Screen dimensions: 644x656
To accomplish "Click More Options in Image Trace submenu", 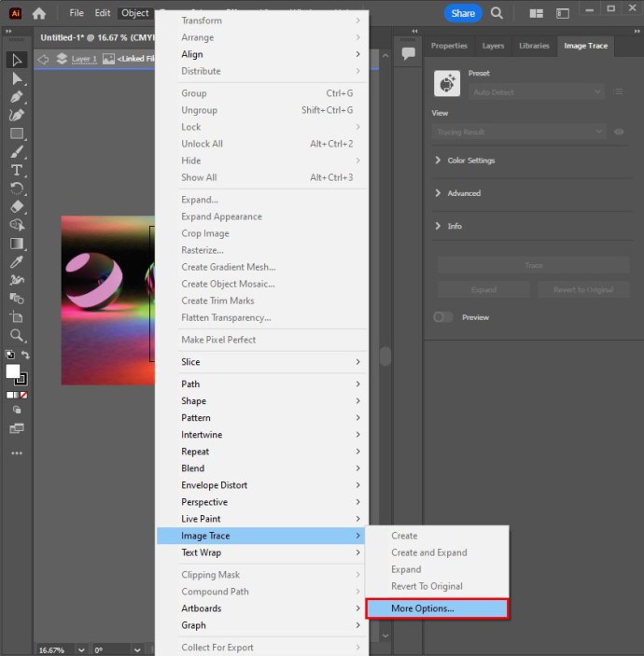I will [x=437, y=608].
